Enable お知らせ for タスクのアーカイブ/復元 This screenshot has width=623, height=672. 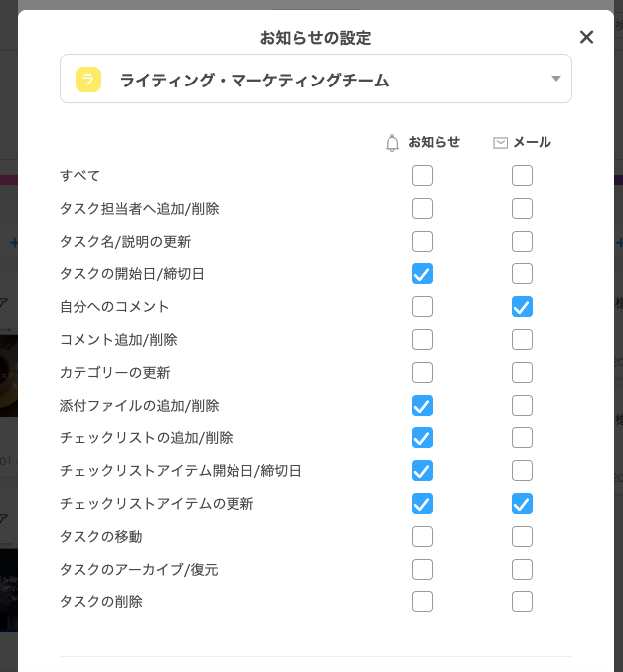(x=422, y=570)
